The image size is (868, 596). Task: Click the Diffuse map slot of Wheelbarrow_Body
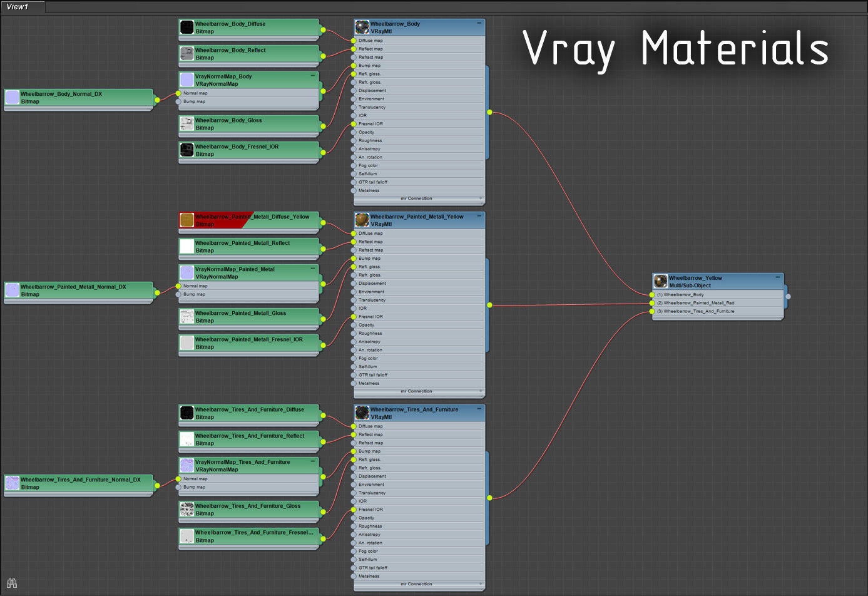tap(419, 41)
